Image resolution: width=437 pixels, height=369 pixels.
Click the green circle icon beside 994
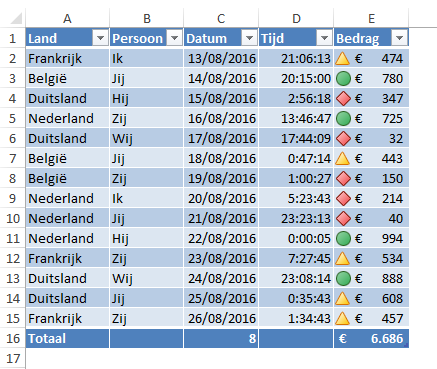coord(343,239)
